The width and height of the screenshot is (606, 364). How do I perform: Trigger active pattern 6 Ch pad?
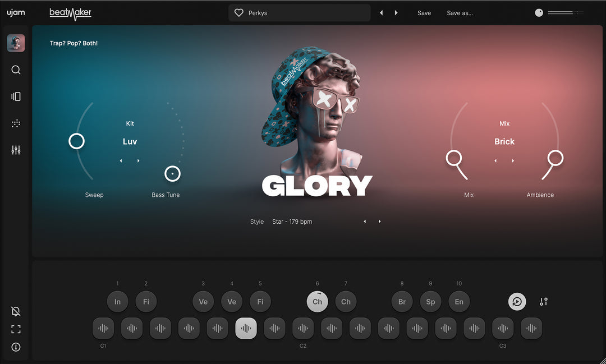point(317,302)
